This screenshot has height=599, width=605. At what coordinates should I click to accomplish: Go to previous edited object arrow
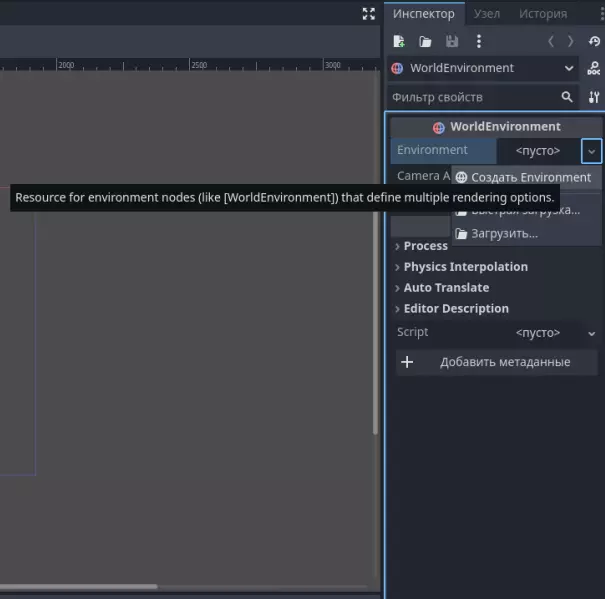tap(551, 41)
